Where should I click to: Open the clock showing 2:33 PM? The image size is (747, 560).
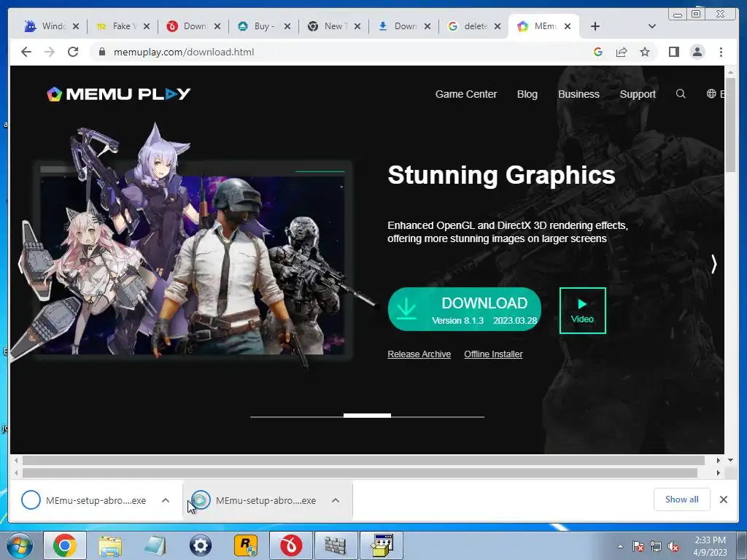(x=710, y=546)
